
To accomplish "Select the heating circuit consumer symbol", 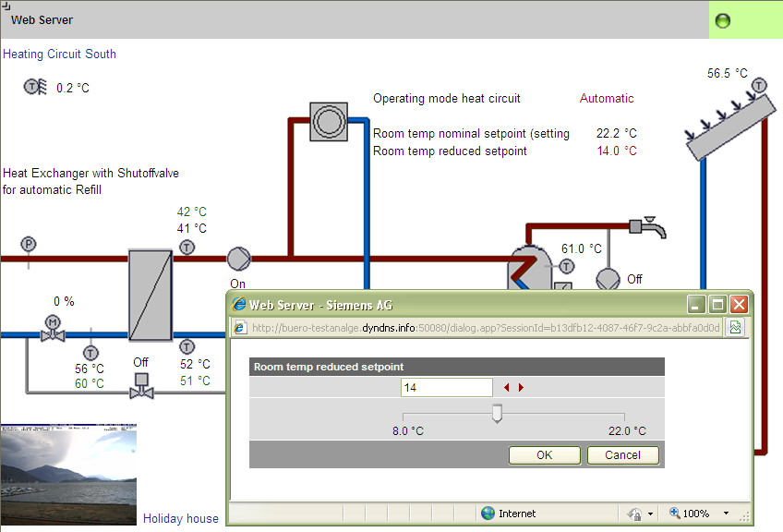I will [329, 121].
